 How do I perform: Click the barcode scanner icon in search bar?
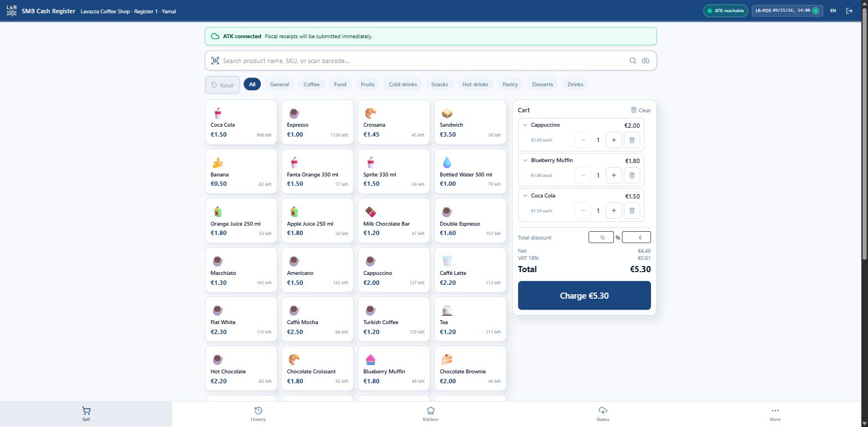coord(215,61)
